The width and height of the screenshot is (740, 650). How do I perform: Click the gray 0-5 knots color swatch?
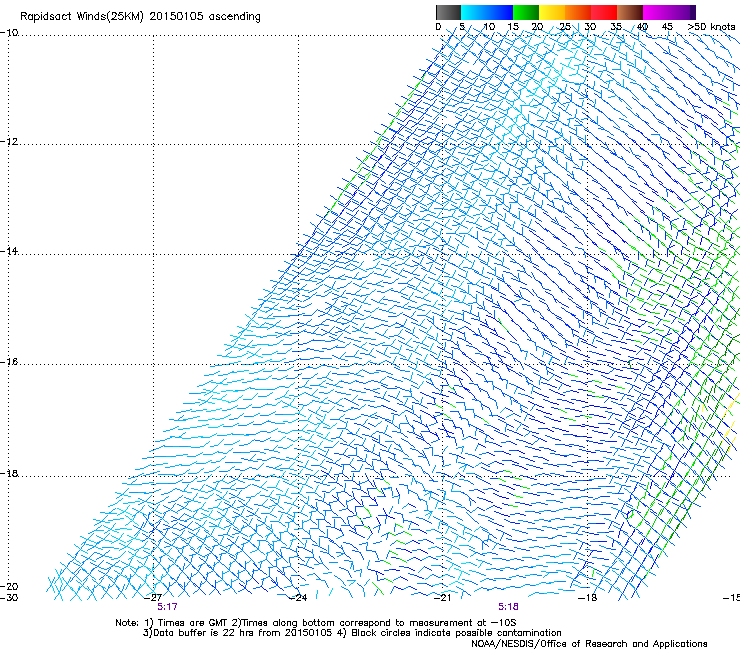pos(448,12)
